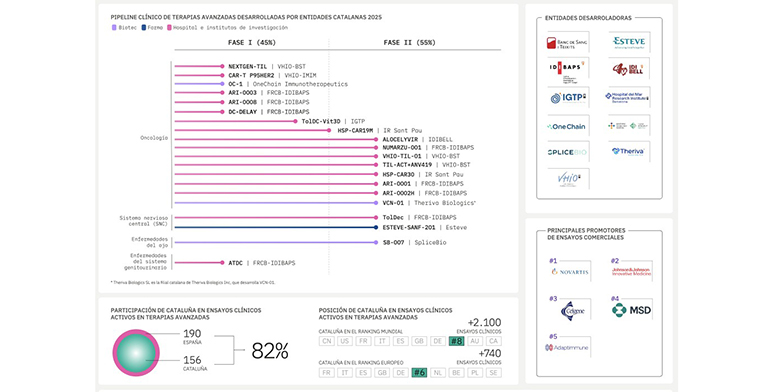Click the Hospital del Mar Research Institute logo
Viewport: 770px width, 392px height.
pyautogui.click(x=628, y=97)
